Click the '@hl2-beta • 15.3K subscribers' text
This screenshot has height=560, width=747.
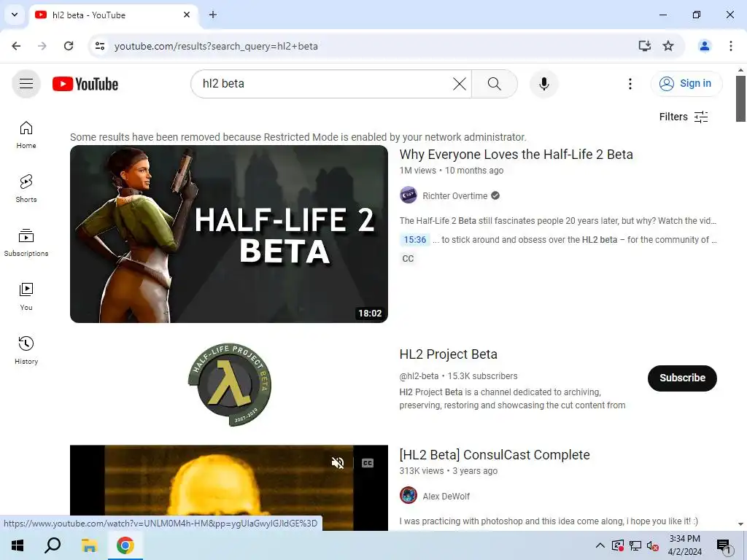(458, 376)
